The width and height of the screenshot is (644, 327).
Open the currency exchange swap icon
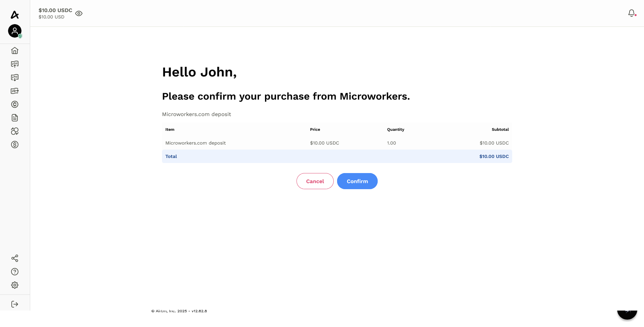[x=15, y=131]
